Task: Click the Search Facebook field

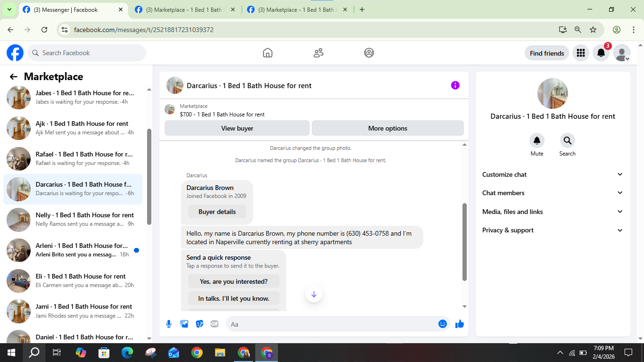Action: tap(87, 53)
